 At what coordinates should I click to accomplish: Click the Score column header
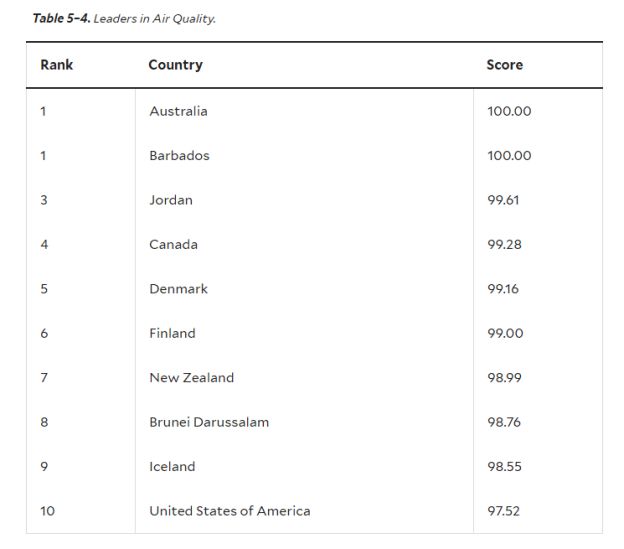tap(504, 65)
